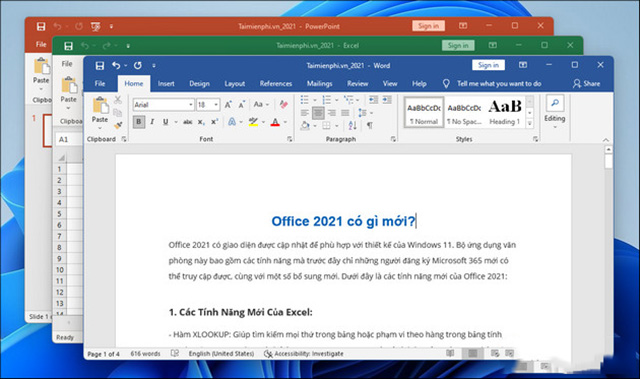Click the yellow Text Highlight Color button
The image size is (640, 379).
[253, 122]
